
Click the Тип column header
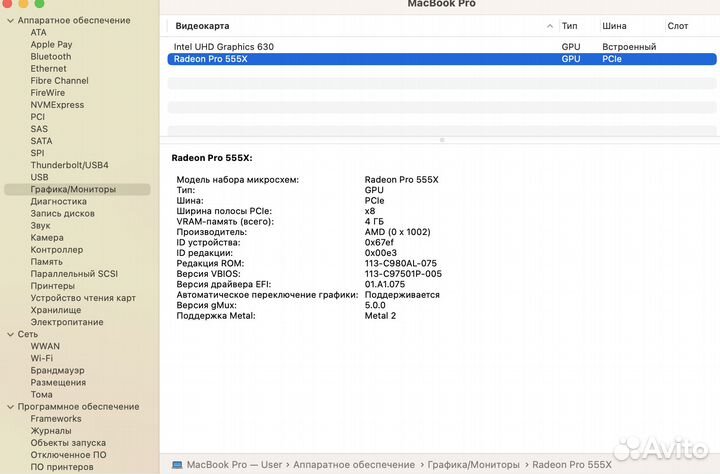(569, 25)
